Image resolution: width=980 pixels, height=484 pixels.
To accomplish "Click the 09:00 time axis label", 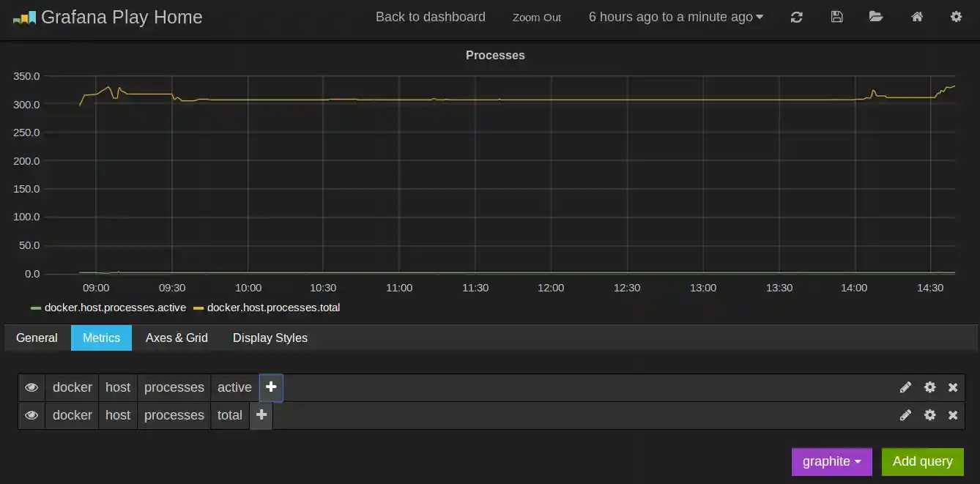I will tap(96, 288).
